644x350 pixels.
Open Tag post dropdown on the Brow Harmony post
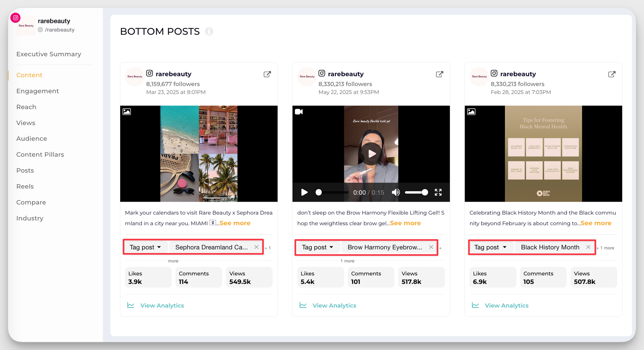point(318,247)
